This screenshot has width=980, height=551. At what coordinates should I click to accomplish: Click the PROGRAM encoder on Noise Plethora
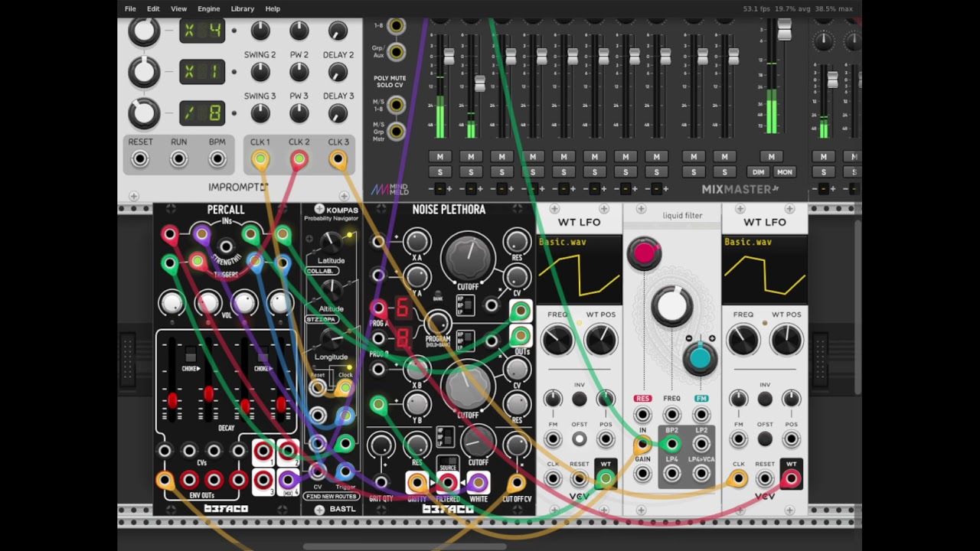[x=437, y=324]
